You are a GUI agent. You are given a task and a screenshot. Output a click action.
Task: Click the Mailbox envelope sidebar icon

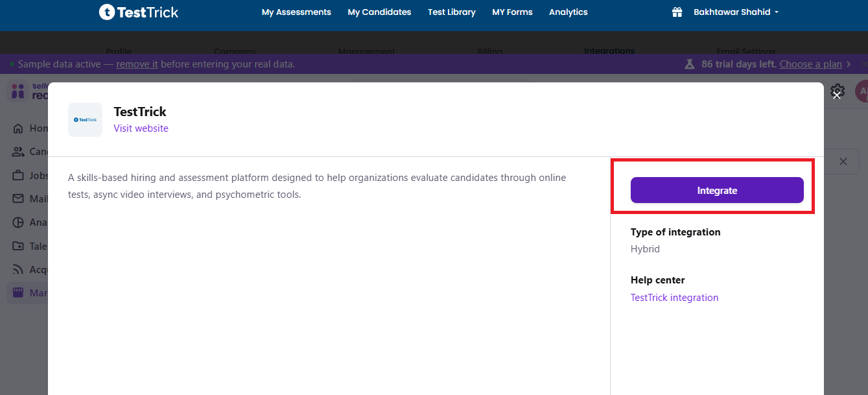coord(18,199)
